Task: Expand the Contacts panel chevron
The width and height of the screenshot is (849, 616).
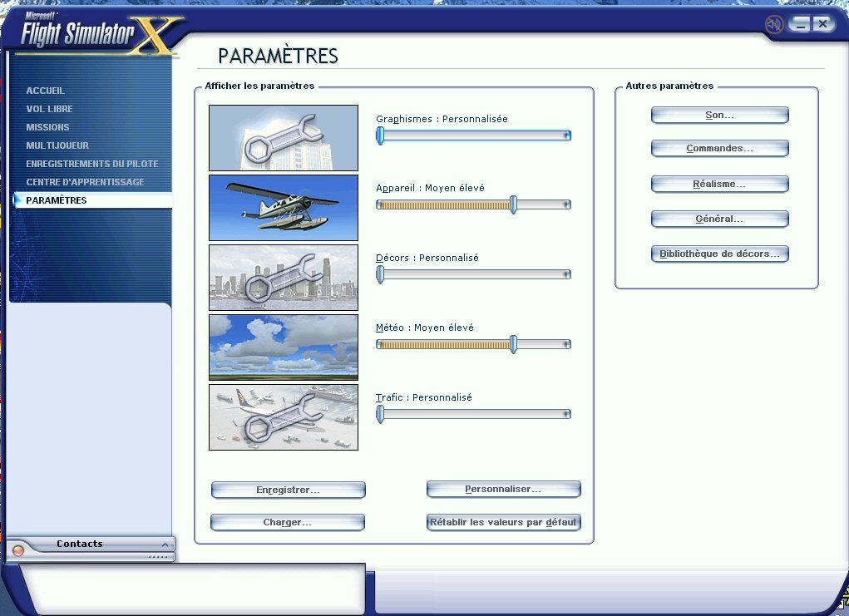Action: [x=165, y=545]
